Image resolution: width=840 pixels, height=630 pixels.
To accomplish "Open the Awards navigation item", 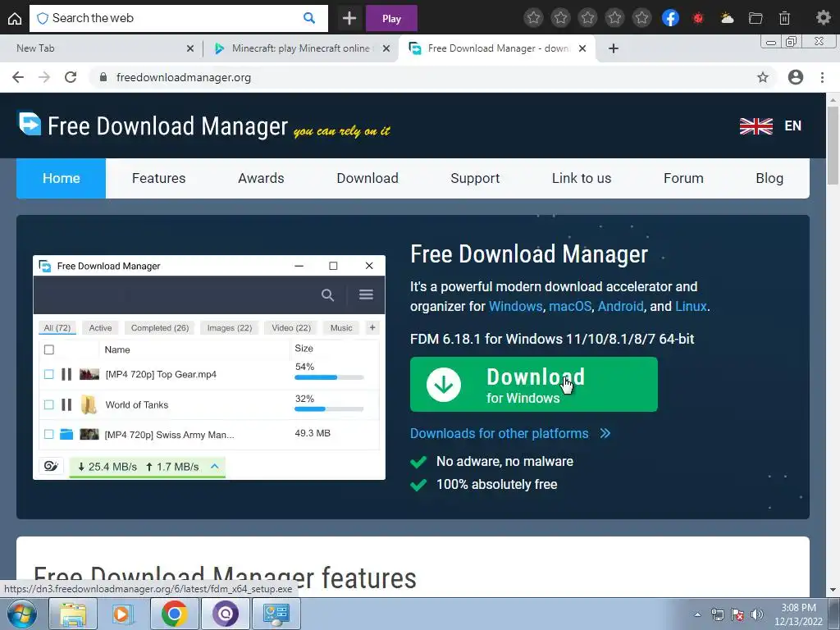I will tap(261, 178).
